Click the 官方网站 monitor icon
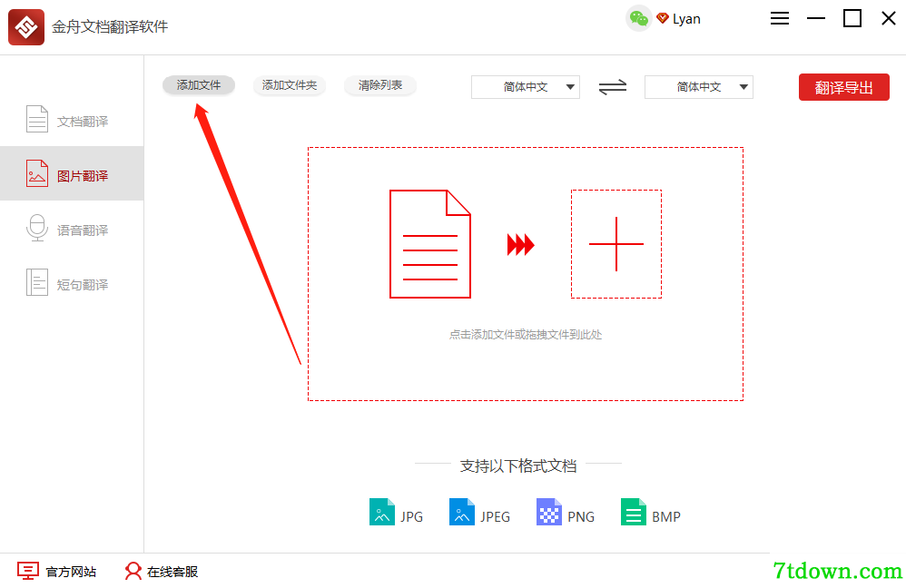 pyautogui.click(x=28, y=571)
